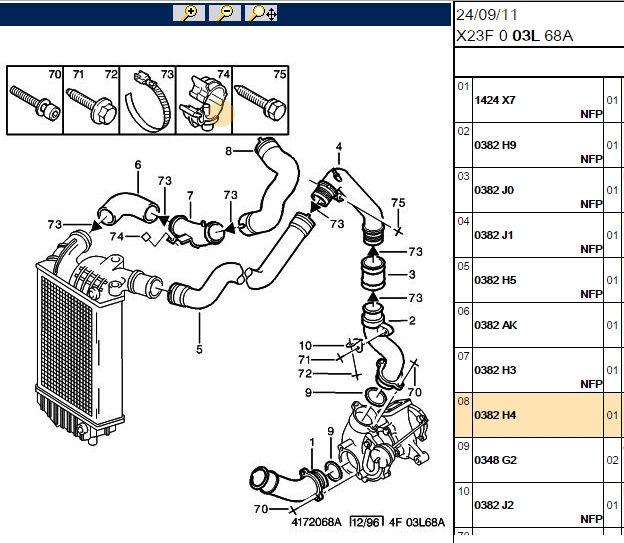Select part number 0382 J1 row

538,235
